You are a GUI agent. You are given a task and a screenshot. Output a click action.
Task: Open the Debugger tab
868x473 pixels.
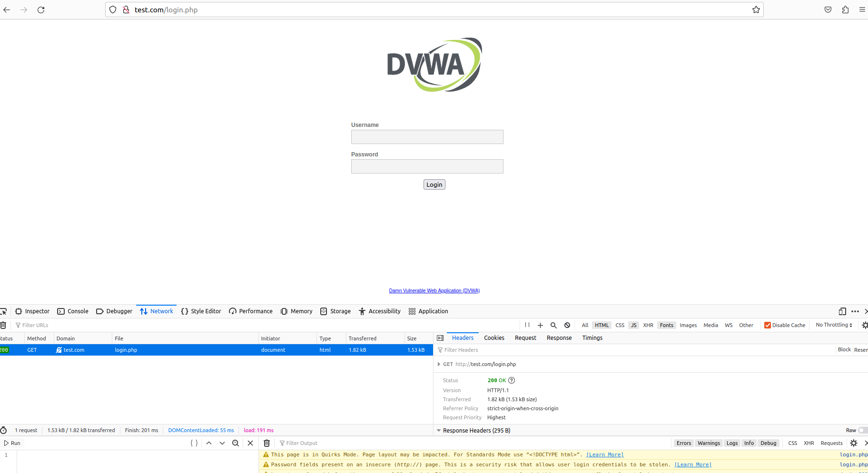(x=114, y=311)
